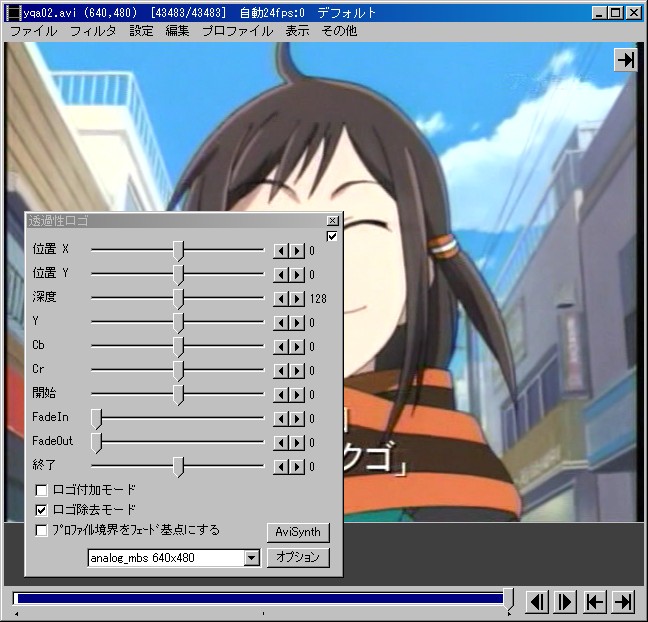
Task: Increase Y value with right arrow
Action: pyautogui.click(x=297, y=322)
